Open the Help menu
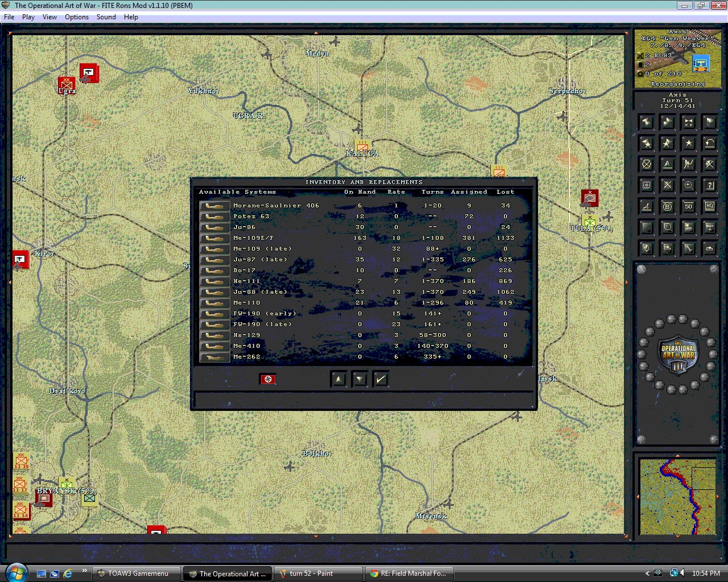 click(131, 17)
